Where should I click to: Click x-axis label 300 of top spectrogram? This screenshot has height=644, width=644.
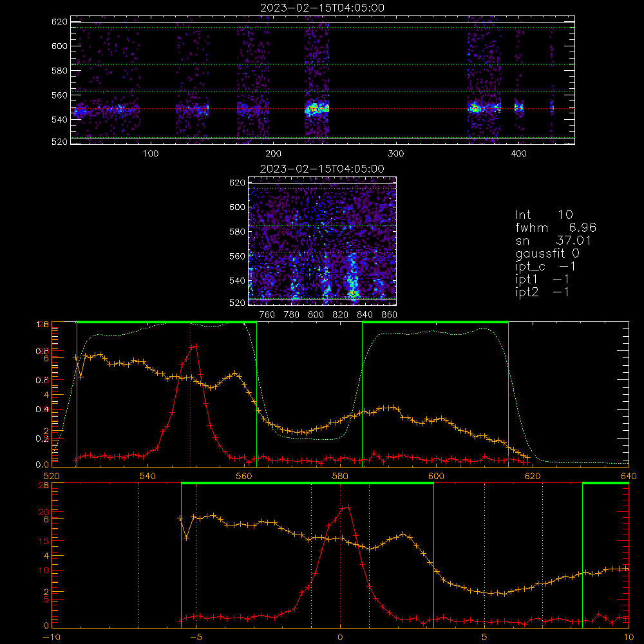[x=396, y=154]
